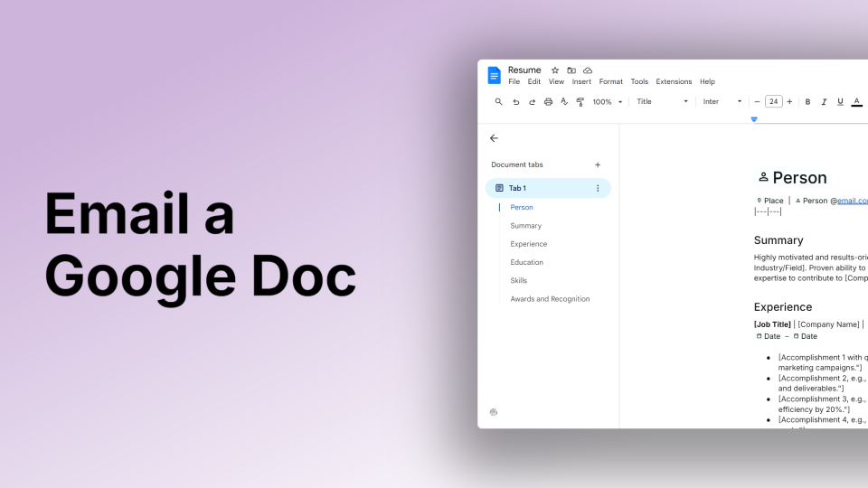Activate the paint format tool
Viewport: 868px width, 488px height.
point(580,102)
